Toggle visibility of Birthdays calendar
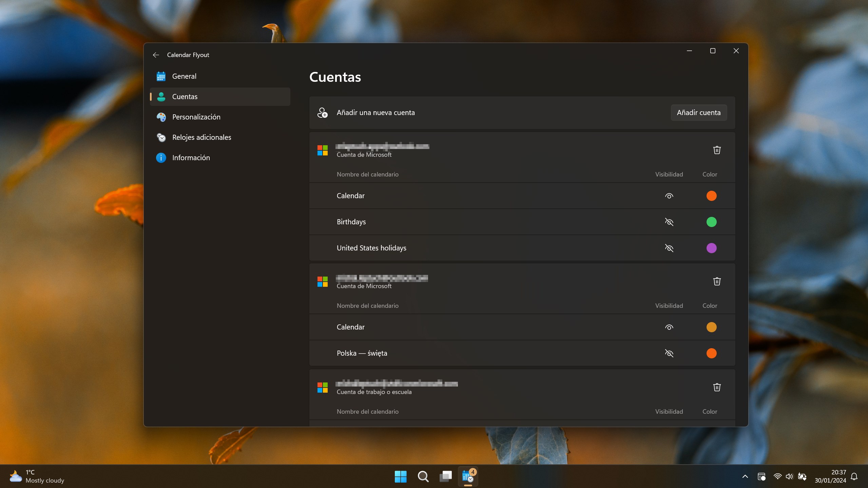 click(669, 222)
